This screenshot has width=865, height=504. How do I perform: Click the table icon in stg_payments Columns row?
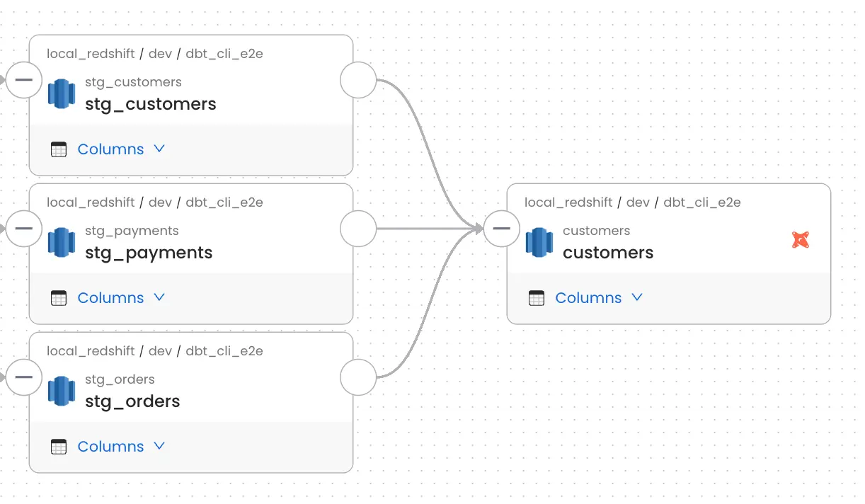point(59,298)
